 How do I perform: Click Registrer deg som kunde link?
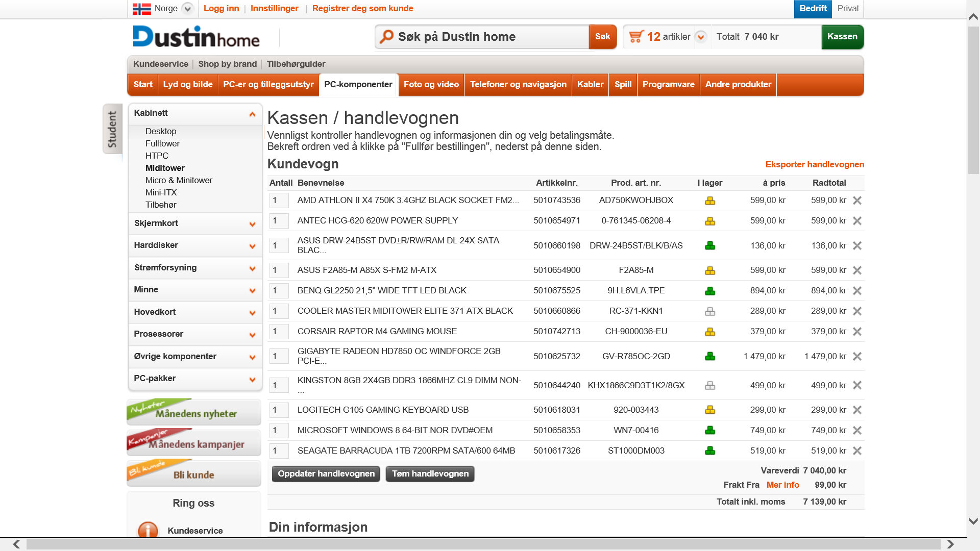(362, 9)
